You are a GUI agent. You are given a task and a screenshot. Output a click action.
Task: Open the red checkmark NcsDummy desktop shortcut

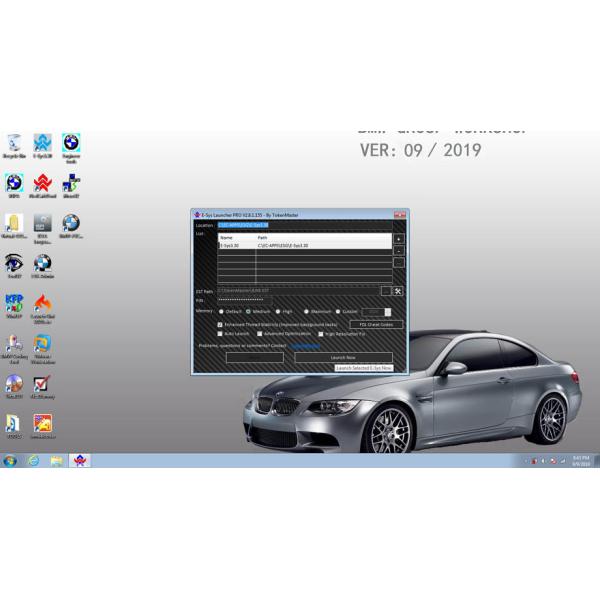tap(42, 386)
